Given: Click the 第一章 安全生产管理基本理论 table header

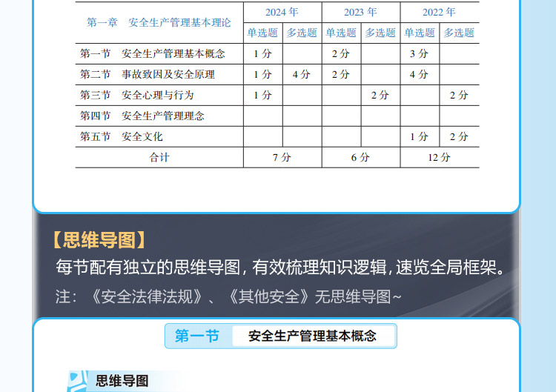Looking at the screenshot, I should 159,22.
